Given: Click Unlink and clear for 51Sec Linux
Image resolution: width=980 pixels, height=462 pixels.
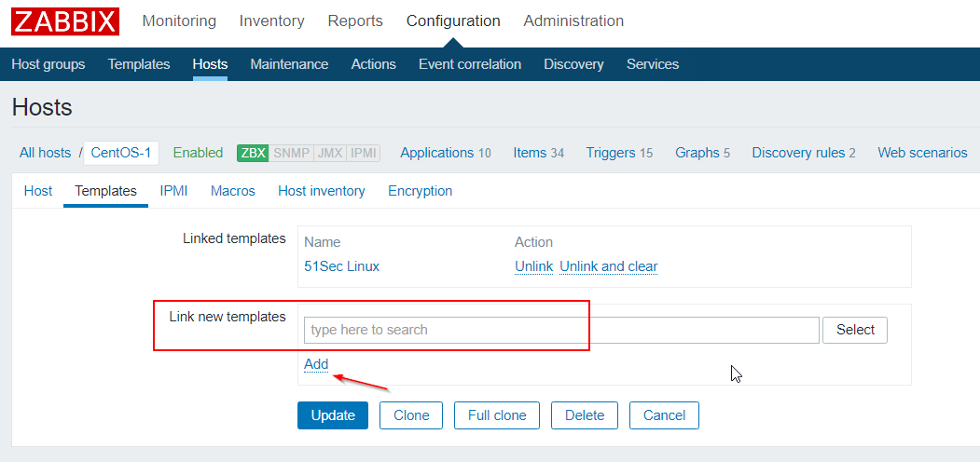Looking at the screenshot, I should [608, 266].
